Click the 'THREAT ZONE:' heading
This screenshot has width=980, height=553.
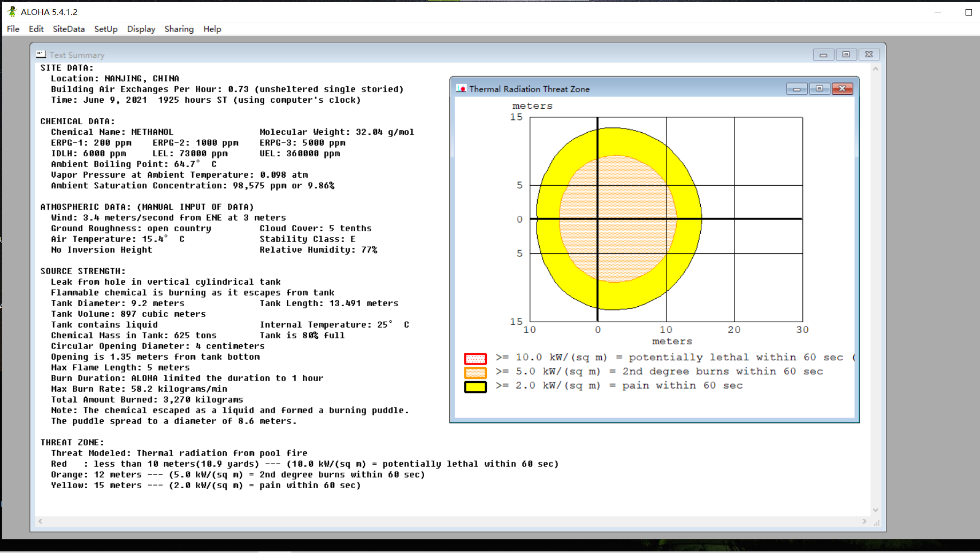coord(72,443)
